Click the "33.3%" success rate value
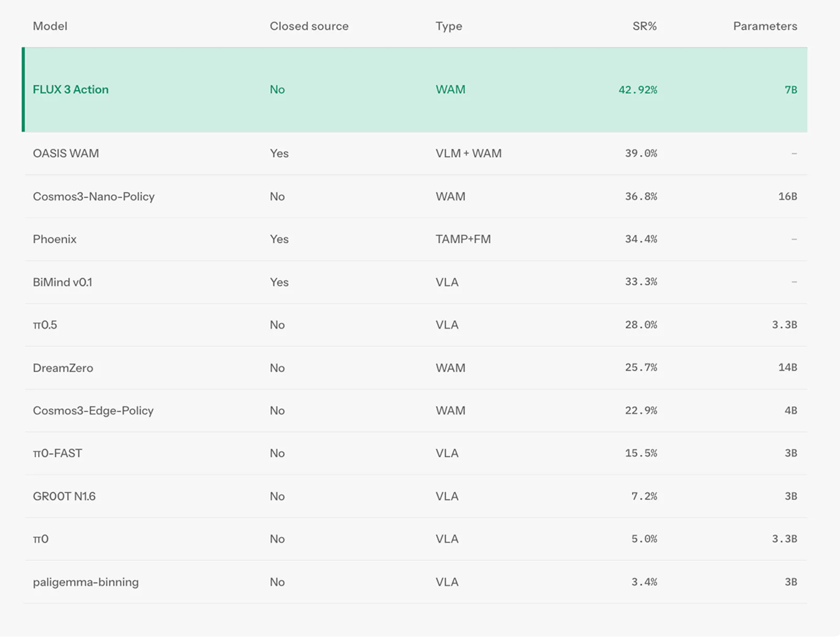This screenshot has width=840, height=639. pos(641,282)
